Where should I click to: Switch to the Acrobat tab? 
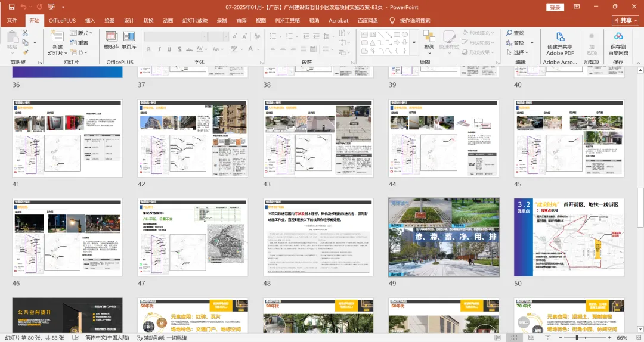point(339,20)
